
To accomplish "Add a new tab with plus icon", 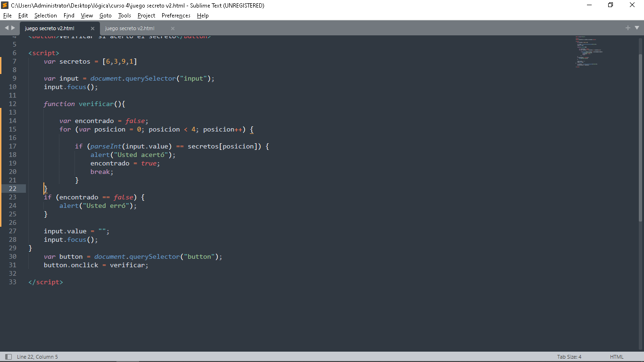I will [628, 28].
